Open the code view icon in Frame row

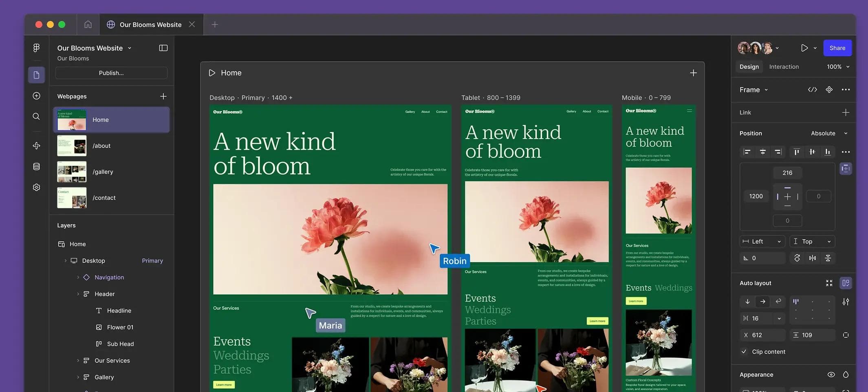coord(812,90)
